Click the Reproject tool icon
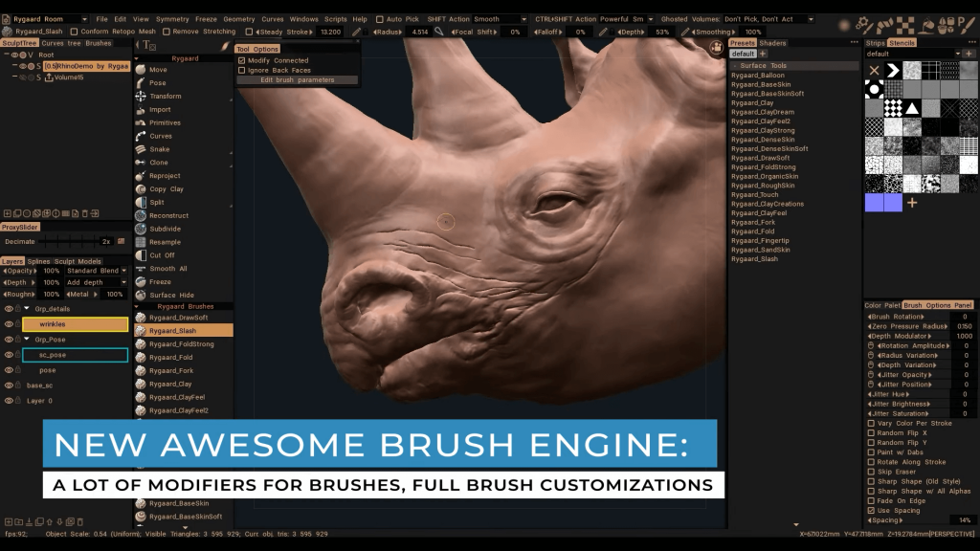 tap(141, 176)
